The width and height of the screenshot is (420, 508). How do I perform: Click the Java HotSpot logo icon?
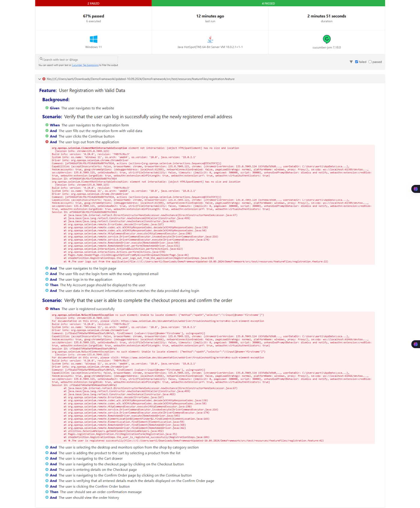(210, 39)
